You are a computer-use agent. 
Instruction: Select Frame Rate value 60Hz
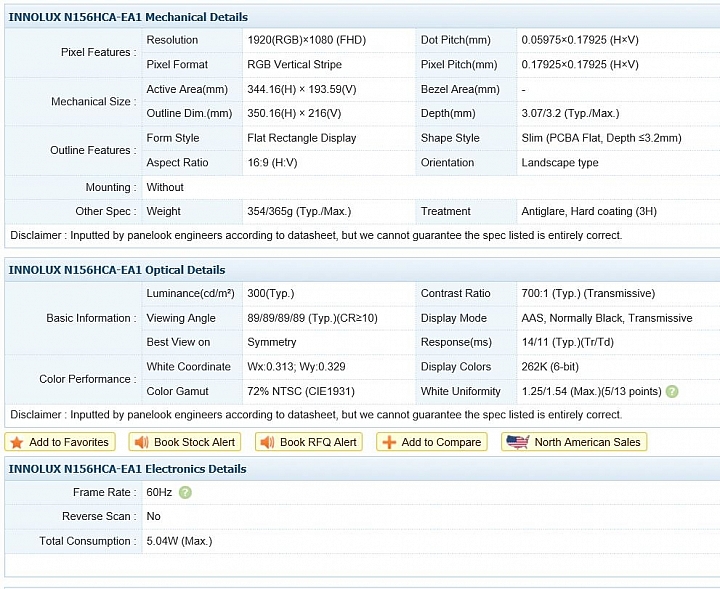coord(159,493)
